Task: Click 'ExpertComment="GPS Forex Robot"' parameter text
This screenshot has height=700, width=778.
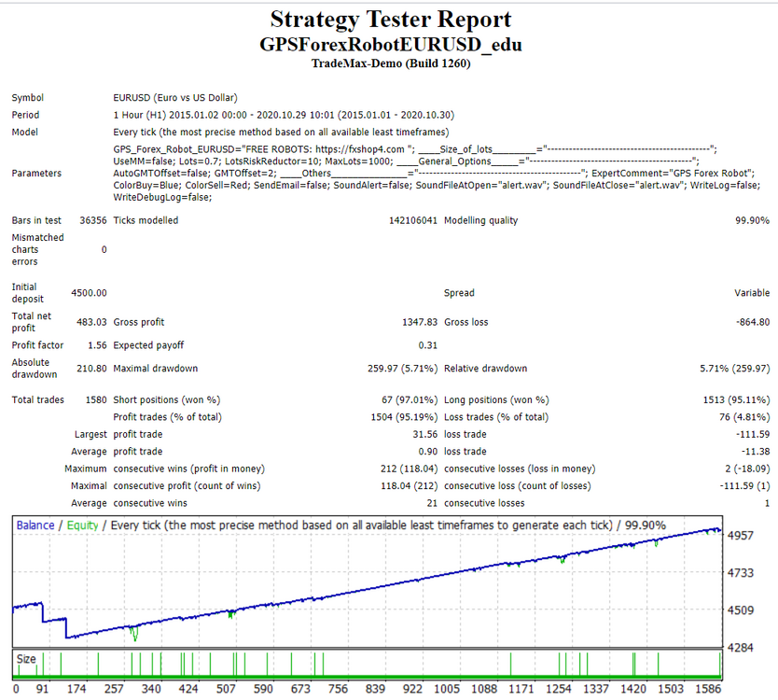Action: point(673,174)
